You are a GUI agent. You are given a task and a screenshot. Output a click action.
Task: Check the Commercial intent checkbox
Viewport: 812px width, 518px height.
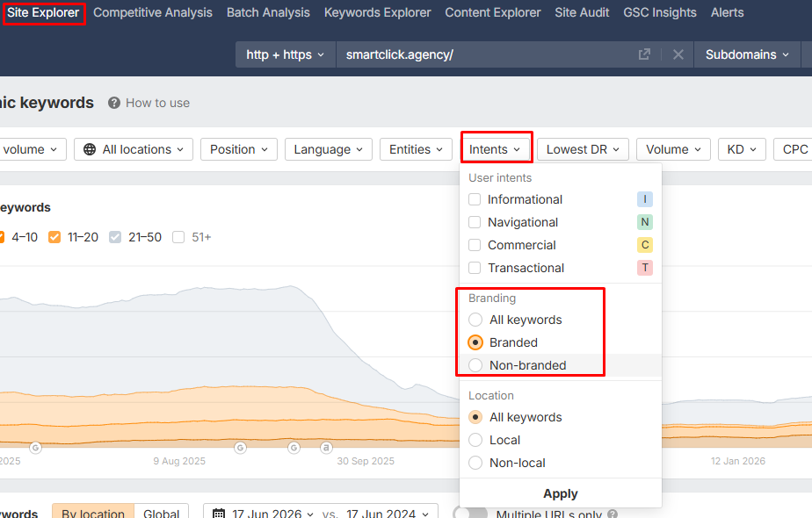coord(475,245)
